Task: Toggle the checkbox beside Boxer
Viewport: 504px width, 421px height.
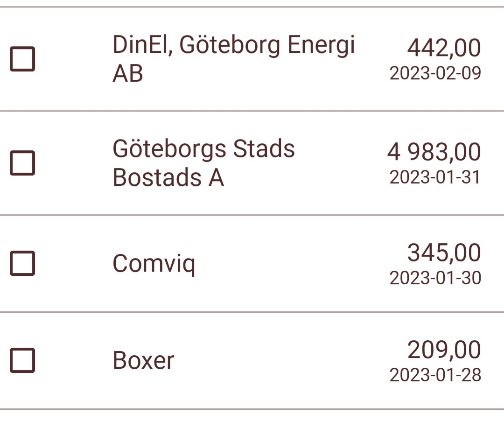Action: (x=22, y=360)
